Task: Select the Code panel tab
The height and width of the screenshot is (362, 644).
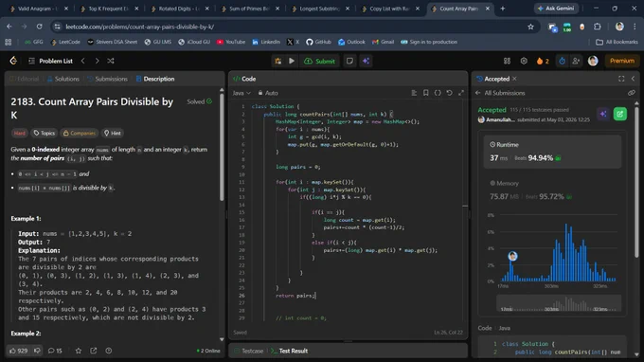Action: (x=244, y=79)
